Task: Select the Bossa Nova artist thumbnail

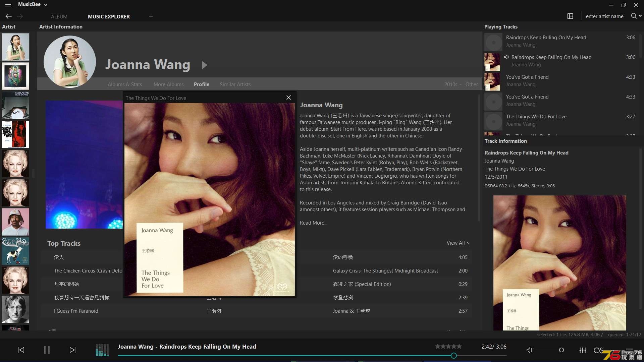Action: [x=15, y=134]
